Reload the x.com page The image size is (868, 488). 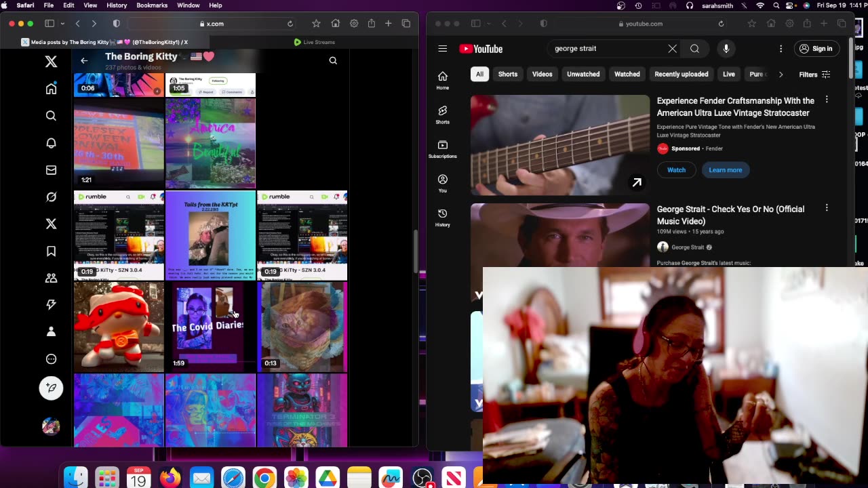pyautogui.click(x=290, y=24)
